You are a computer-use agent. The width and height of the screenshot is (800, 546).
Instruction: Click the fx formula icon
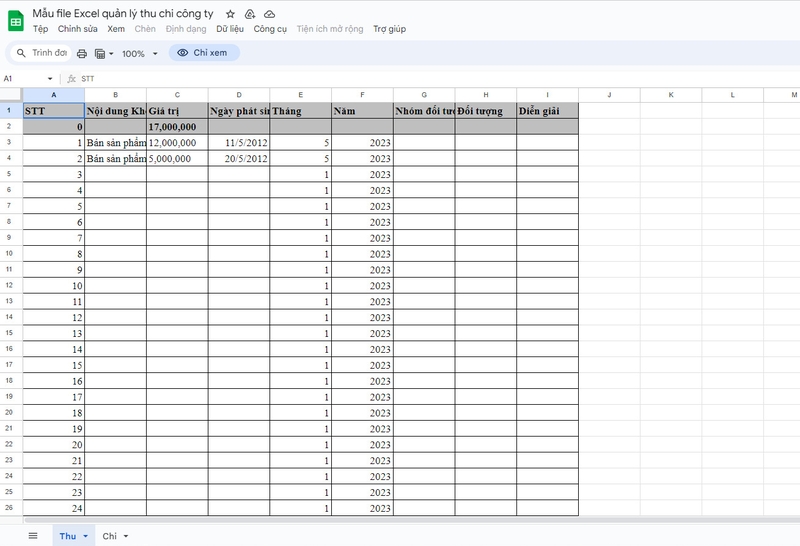[x=71, y=79]
